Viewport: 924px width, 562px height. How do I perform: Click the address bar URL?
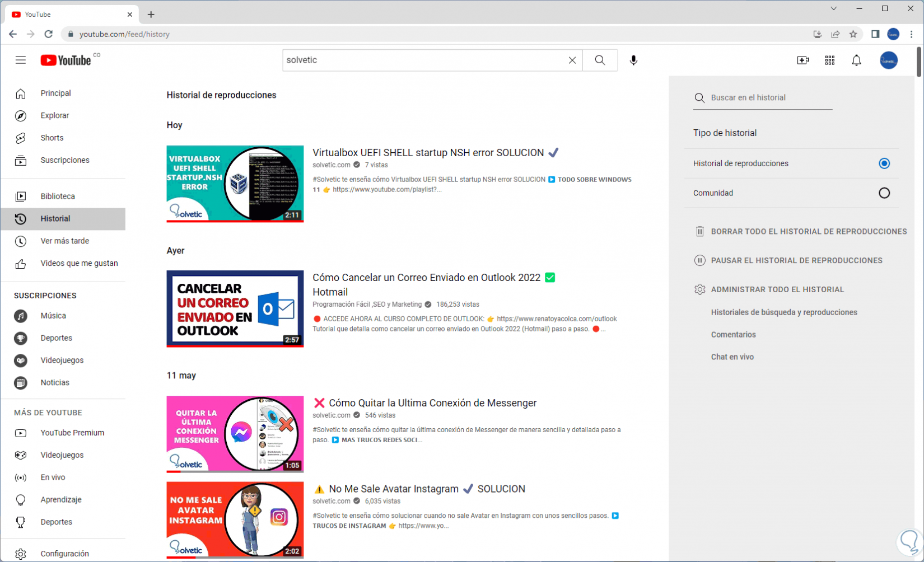click(124, 34)
